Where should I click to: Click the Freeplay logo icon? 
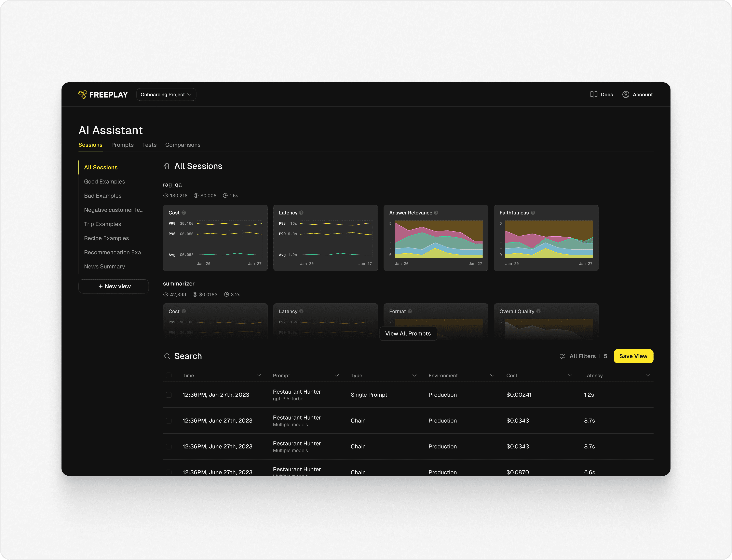click(x=82, y=94)
